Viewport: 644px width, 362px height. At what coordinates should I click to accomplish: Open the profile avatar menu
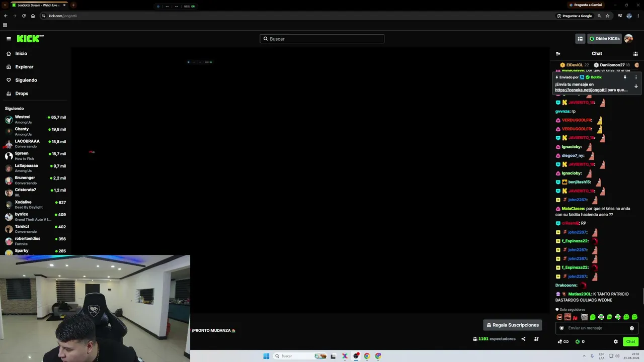(x=628, y=39)
